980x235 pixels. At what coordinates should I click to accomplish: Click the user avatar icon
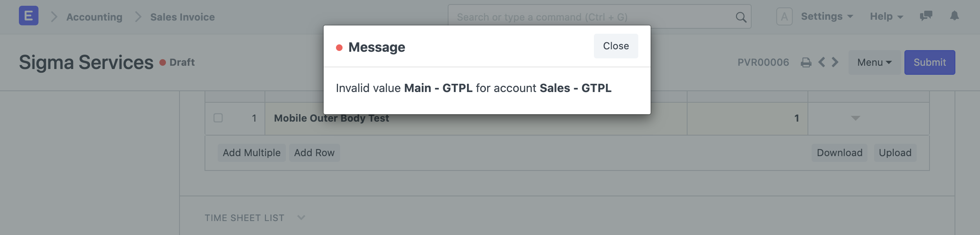(784, 17)
